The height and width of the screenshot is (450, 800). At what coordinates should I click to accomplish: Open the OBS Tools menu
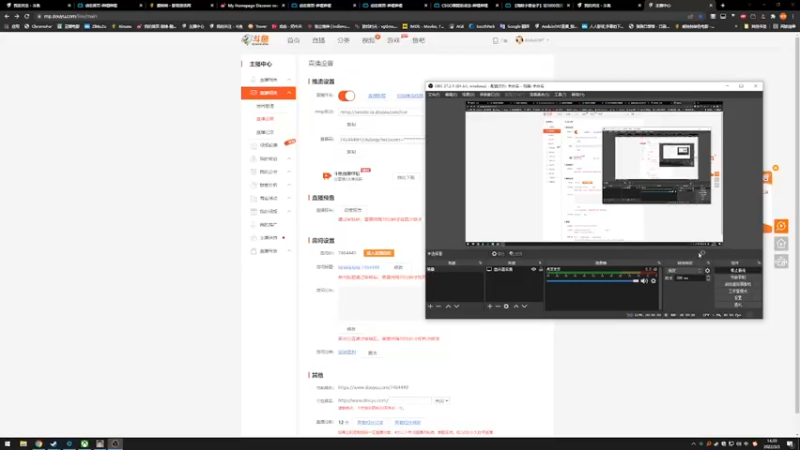pos(560,94)
